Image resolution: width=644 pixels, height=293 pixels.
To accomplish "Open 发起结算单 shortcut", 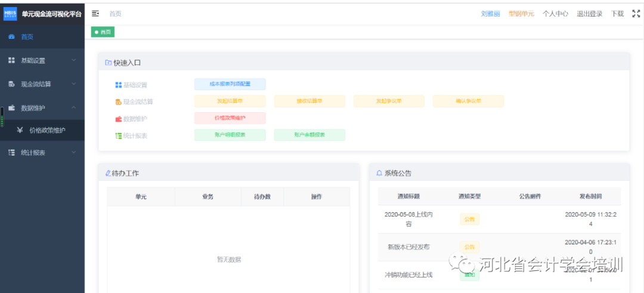I will [x=230, y=101].
